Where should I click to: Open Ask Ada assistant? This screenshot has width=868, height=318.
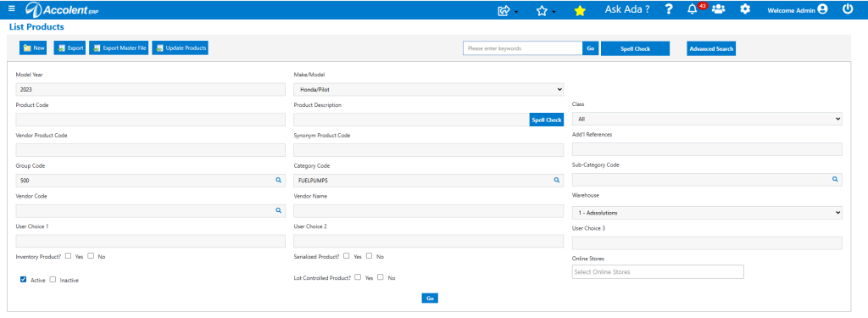[627, 9]
